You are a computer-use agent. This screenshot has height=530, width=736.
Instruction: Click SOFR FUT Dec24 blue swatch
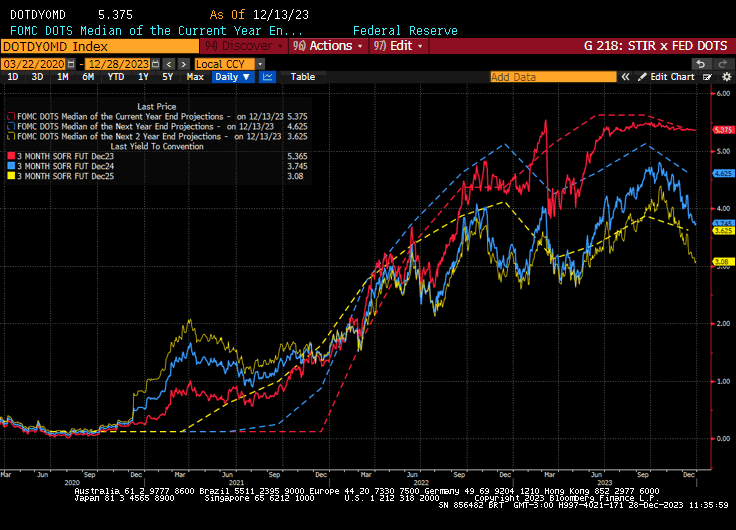(x=11, y=166)
